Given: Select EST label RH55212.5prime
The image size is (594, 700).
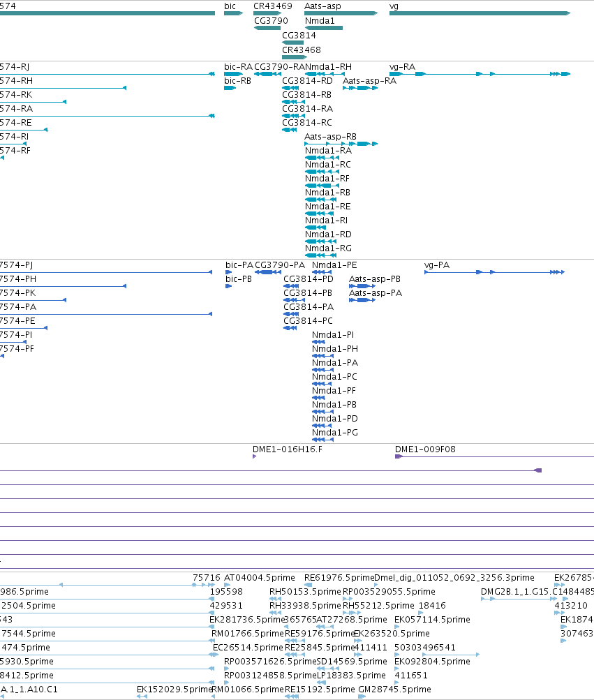Looking at the screenshot, I should click(x=378, y=605).
